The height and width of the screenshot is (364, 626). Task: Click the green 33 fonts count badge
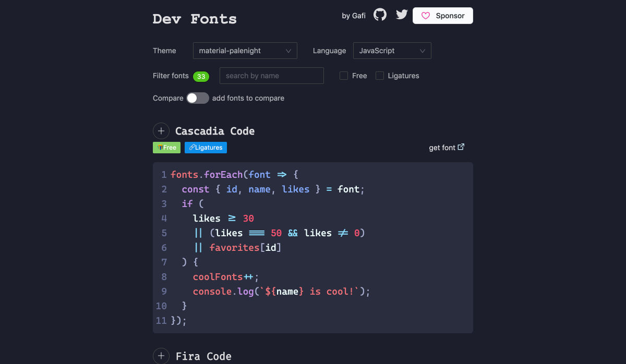[x=201, y=76]
